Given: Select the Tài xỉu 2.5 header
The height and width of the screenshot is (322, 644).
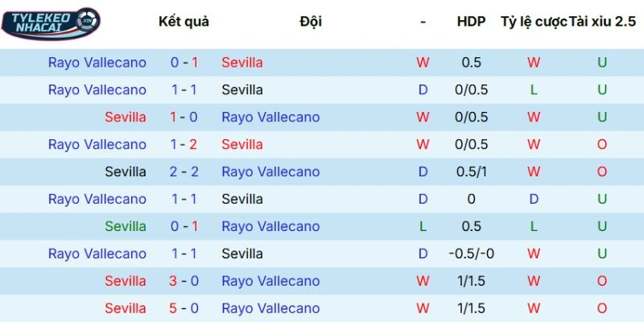Looking at the screenshot, I should [602, 22].
